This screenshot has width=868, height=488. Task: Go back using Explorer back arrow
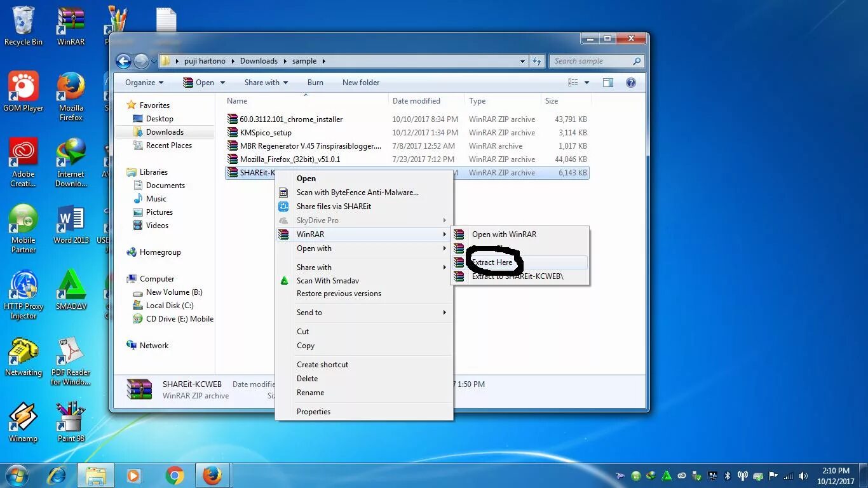pos(123,61)
